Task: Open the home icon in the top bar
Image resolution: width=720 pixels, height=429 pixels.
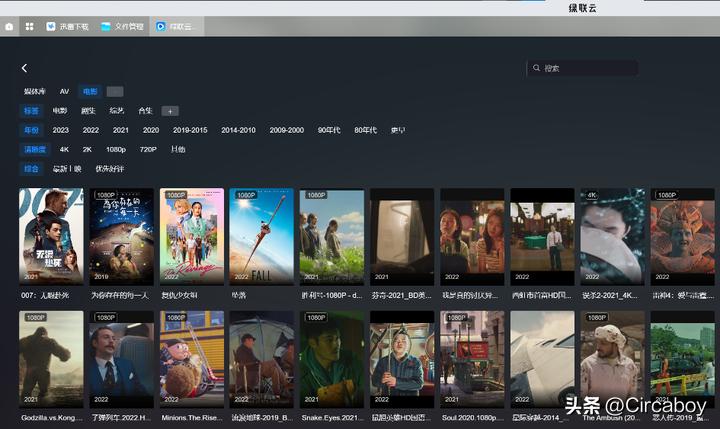Action: pos(9,27)
